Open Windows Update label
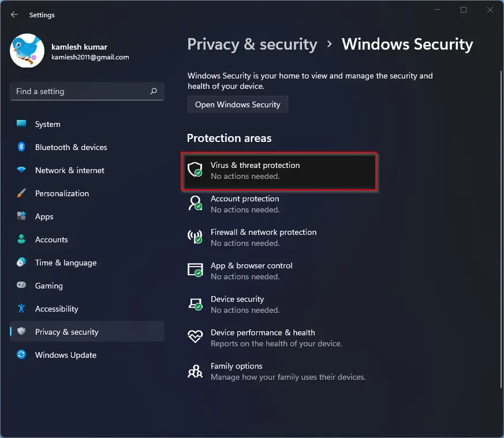Viewport: 504px width, 438px height. 66,355
